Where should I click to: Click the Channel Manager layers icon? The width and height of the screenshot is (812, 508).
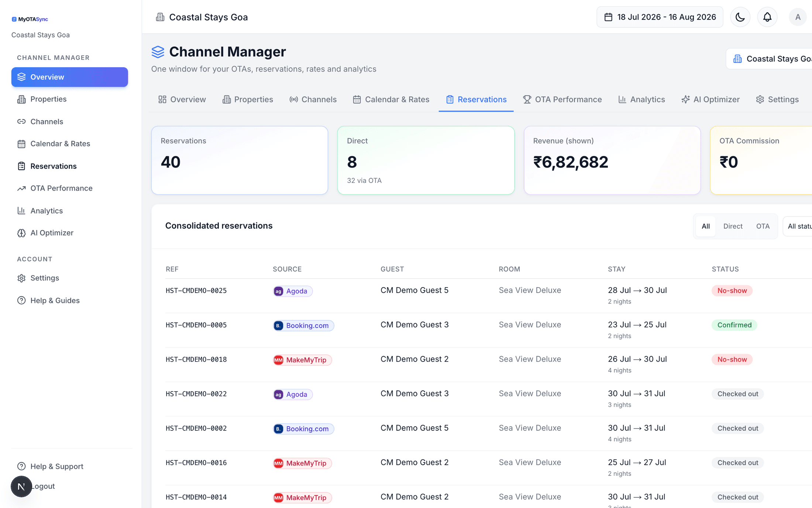point(158,52)
